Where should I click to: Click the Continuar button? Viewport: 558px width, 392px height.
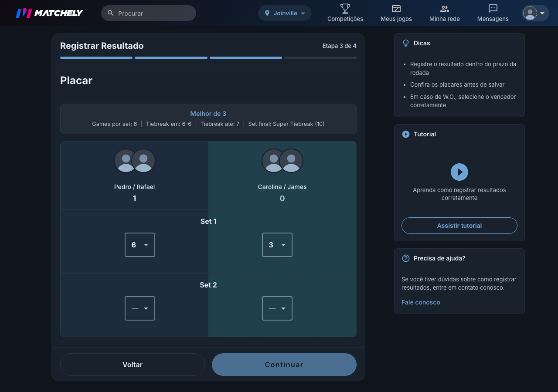pyautogui.click(x=284, y=365)
